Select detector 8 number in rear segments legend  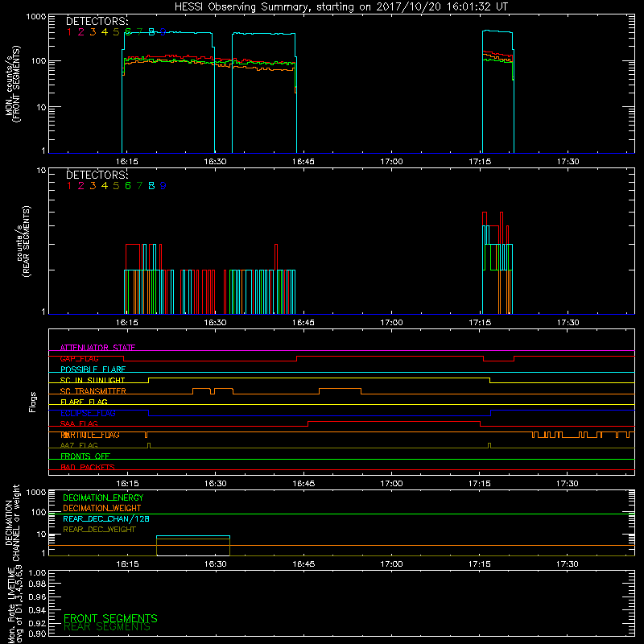tap(151, 186)
